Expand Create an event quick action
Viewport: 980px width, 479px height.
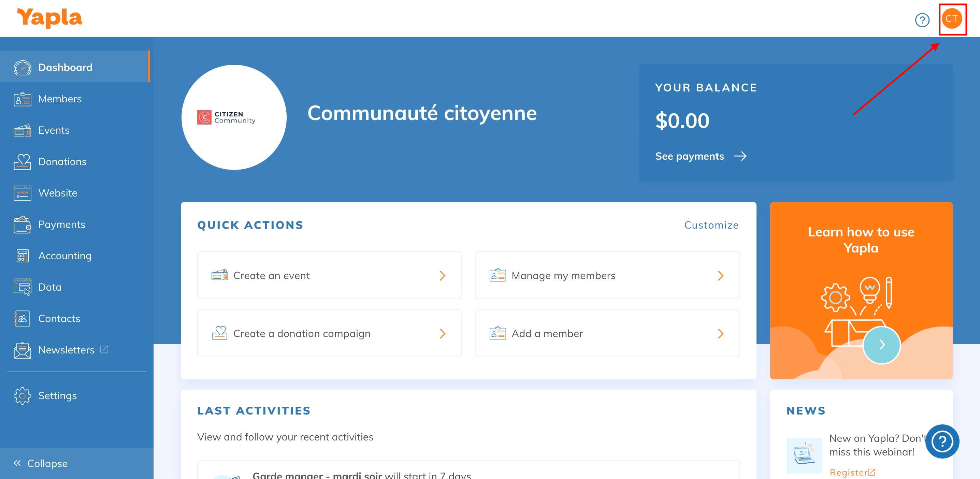tap(442, 276)
